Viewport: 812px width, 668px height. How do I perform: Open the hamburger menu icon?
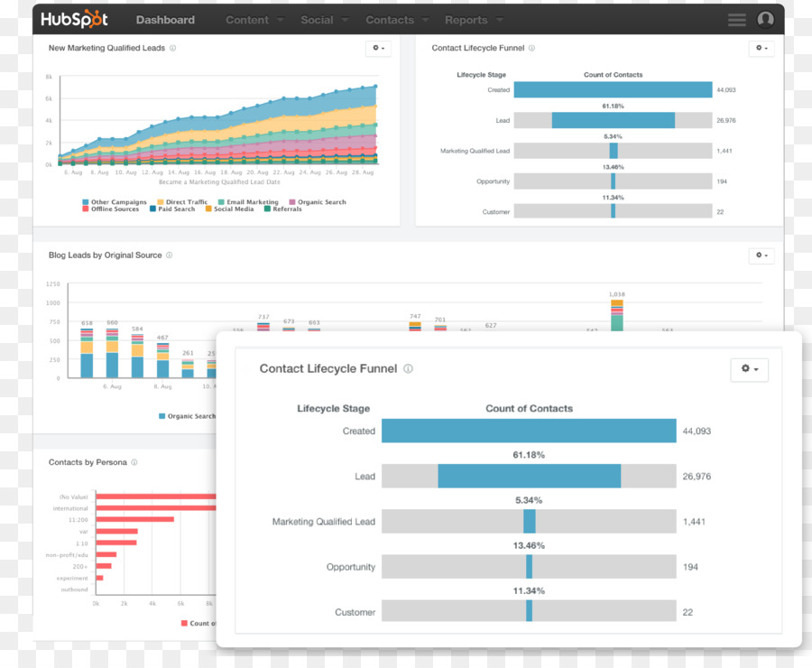[x=737, y=20]
